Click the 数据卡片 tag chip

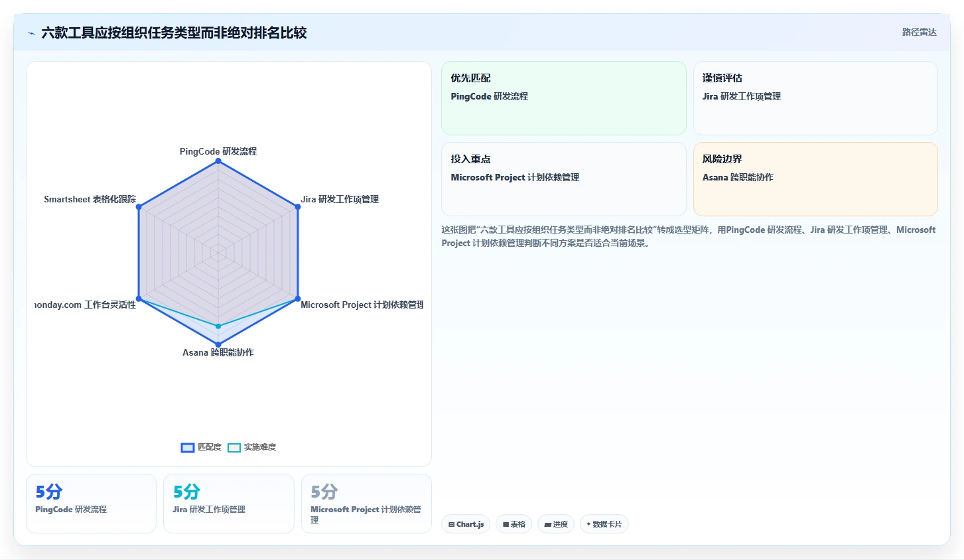(604, 524)
